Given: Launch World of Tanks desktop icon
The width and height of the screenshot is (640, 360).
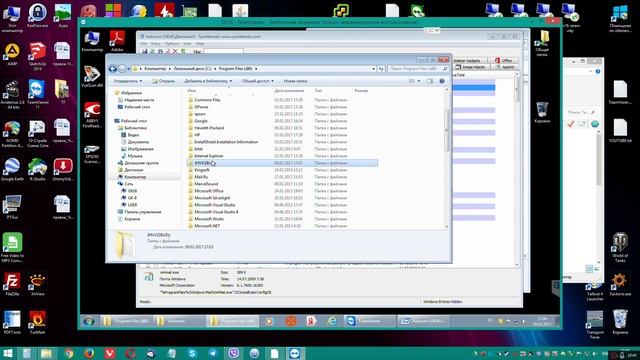Looking at the screenshot, I should pyautogui.click(x=620, y=247).
